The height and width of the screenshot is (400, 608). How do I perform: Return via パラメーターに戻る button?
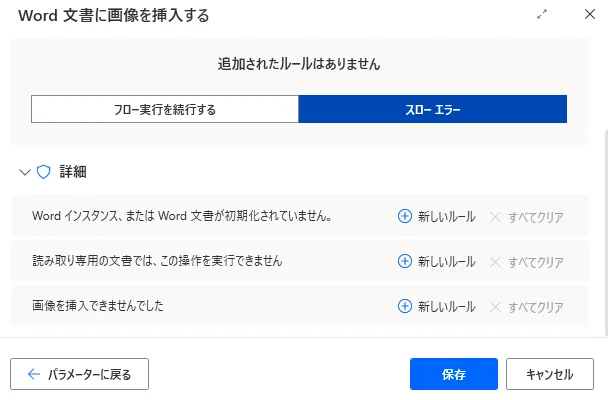[x=79, y=374]
